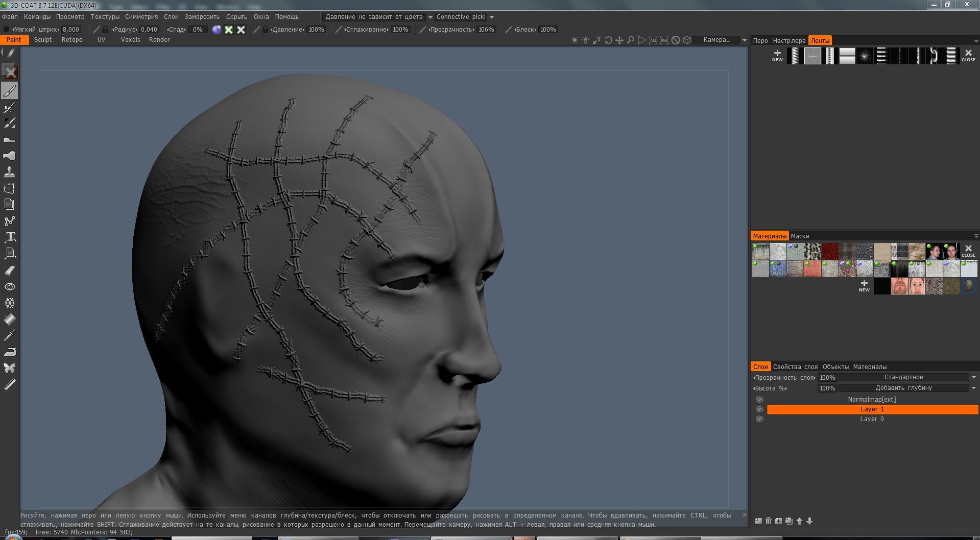
Task: Click the green X depth channel icon
Action: click(229, 30)
